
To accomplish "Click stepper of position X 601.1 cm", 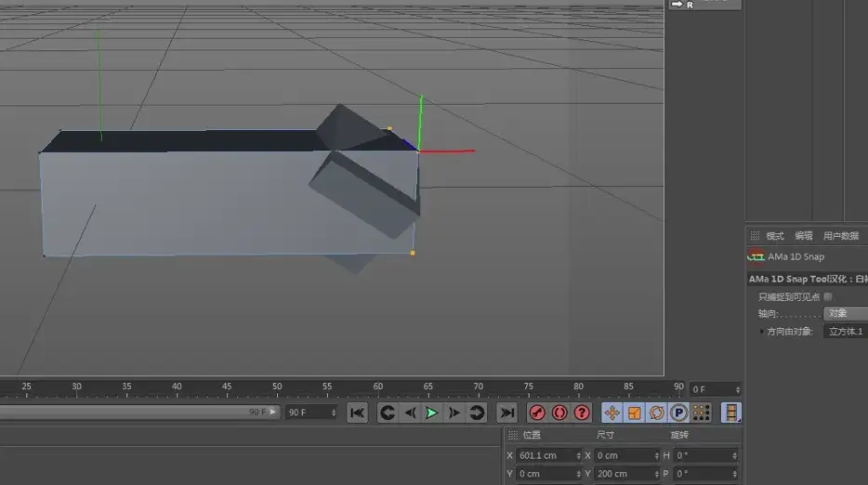I will pos(578,455).
